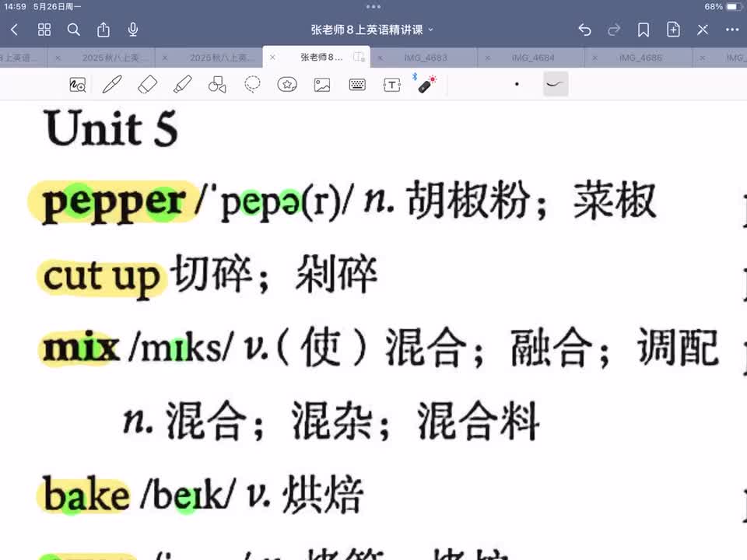Select the Keyboard typing tool
747x560 pixels.
tap(357, 85)
